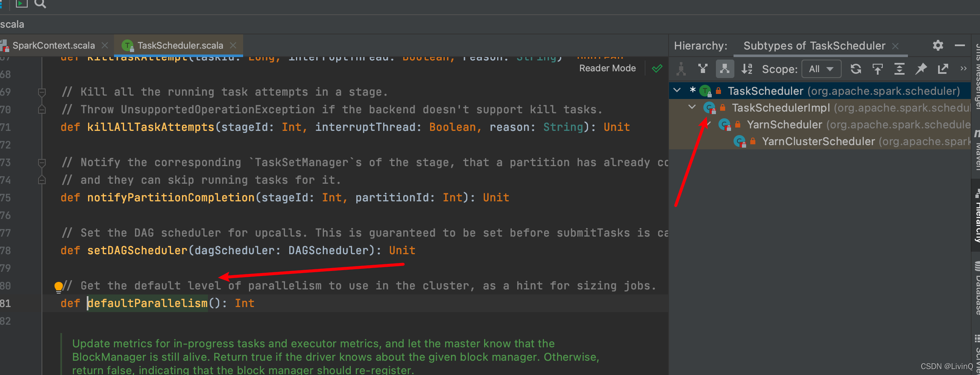Toggle subtypes hierarchy view
This screenshot has height=375, width=980.
tap(725, 69)
